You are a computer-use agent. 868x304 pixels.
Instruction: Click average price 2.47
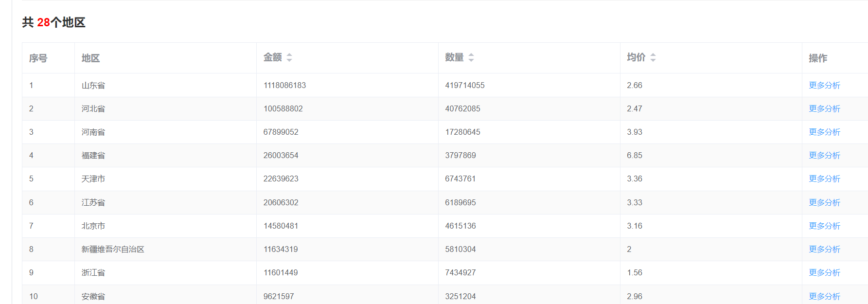click(635, 108)
